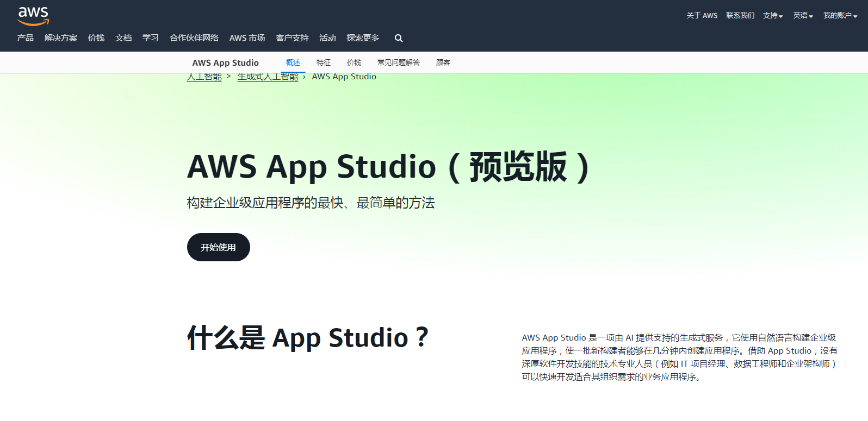Screen dimensions: 868x421
Task: Click 关于 AWS link
Action: click(x=702, y=16)
